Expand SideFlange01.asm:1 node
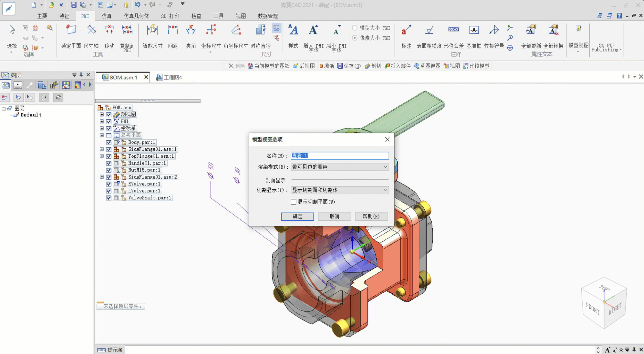 click(102, 149)
